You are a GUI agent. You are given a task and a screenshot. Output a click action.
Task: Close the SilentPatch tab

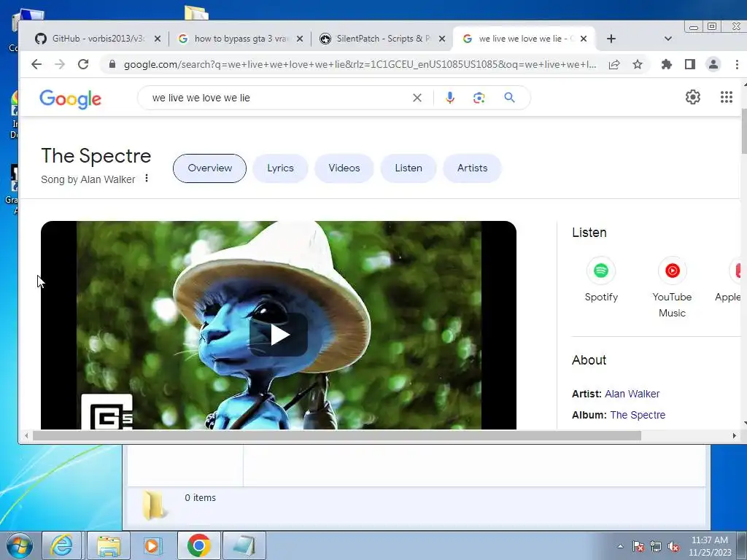click(x=442, y=39)
